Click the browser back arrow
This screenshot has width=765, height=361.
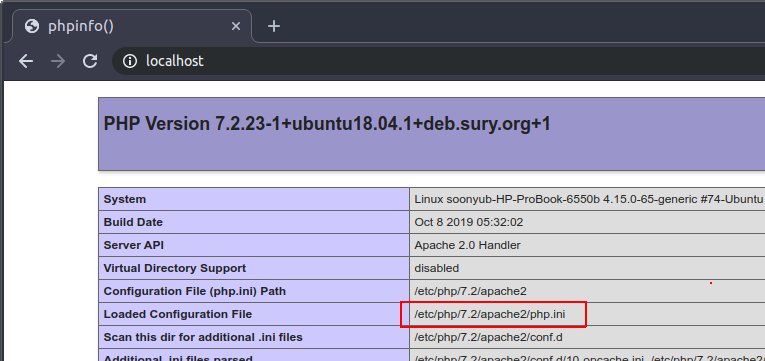pos(26,61)
